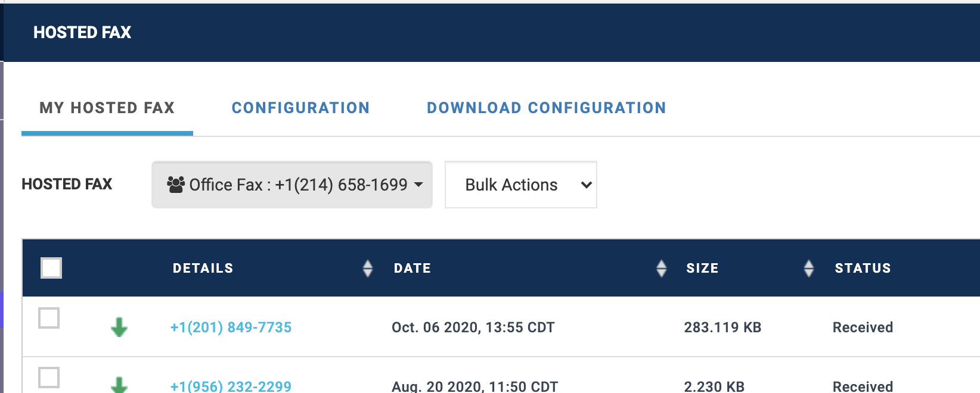Open the Office Fax number dropdown

tap(292, 185)
